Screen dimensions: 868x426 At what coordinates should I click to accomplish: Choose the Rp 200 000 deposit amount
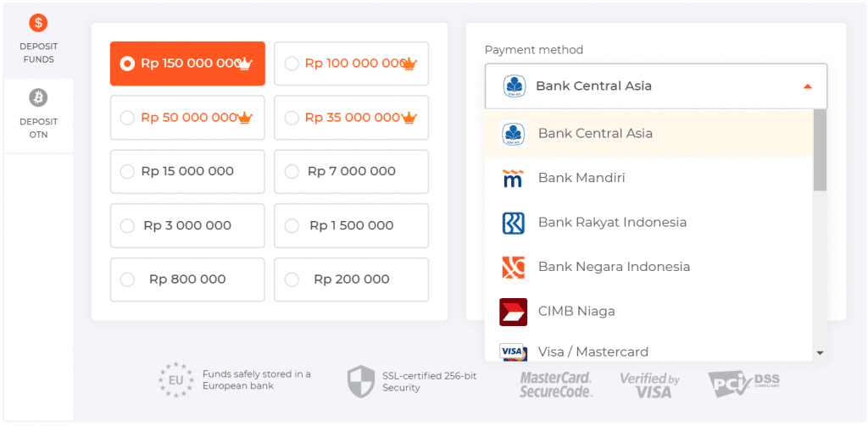click(351, 279)
